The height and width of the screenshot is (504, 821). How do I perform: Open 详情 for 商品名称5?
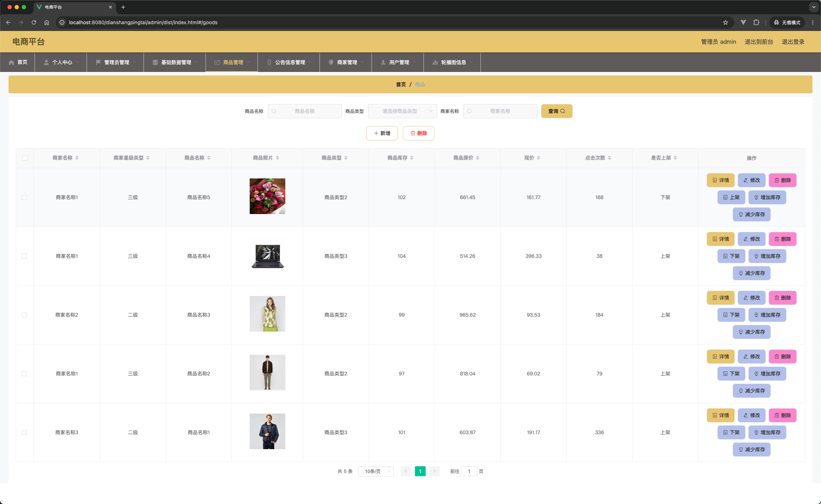(x=721, y=180)
